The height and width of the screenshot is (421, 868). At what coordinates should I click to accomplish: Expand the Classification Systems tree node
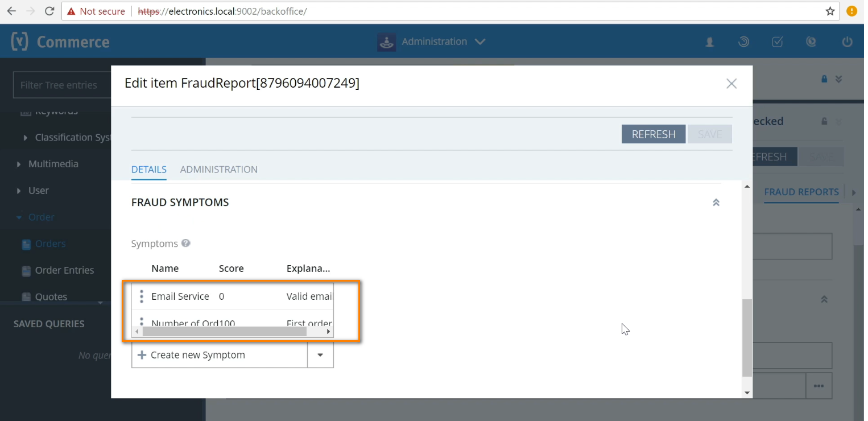[25, 138]
